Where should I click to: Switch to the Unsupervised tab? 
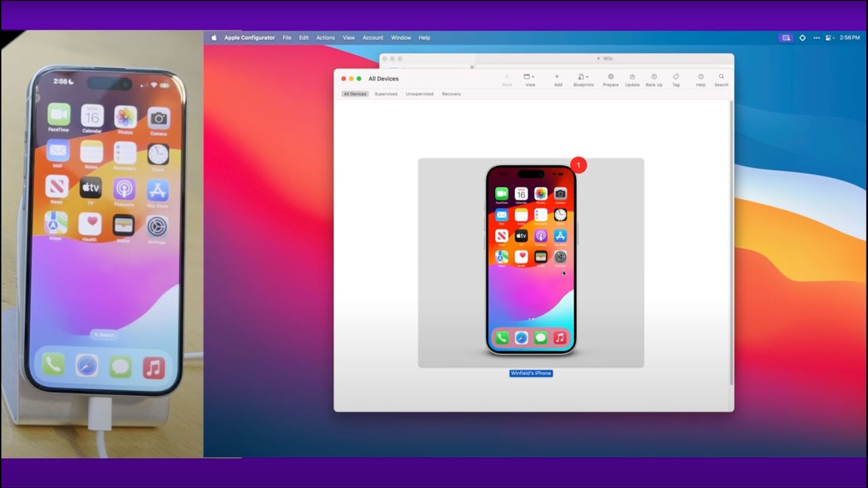(420, 94)
